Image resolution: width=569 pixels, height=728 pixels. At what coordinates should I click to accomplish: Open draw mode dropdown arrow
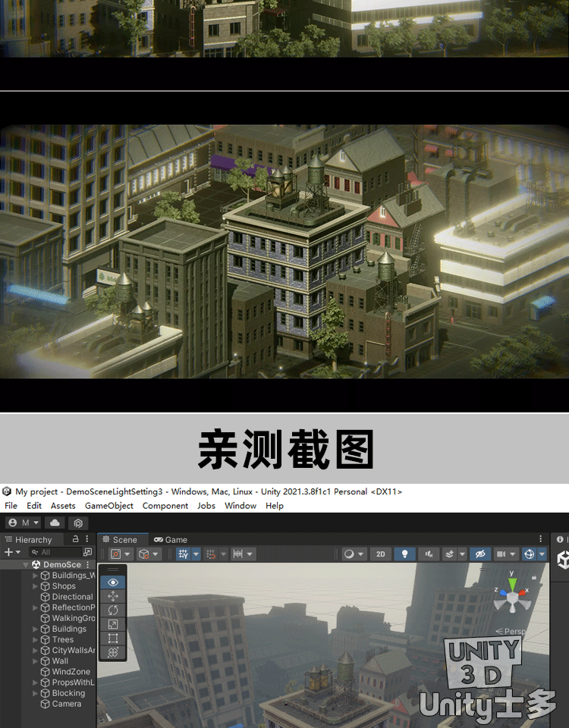pos(361,554)
